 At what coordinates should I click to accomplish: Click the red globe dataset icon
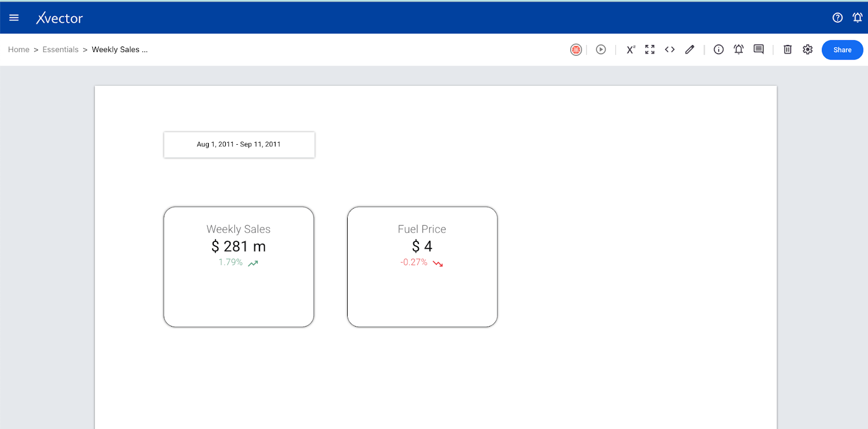point(576,50)
